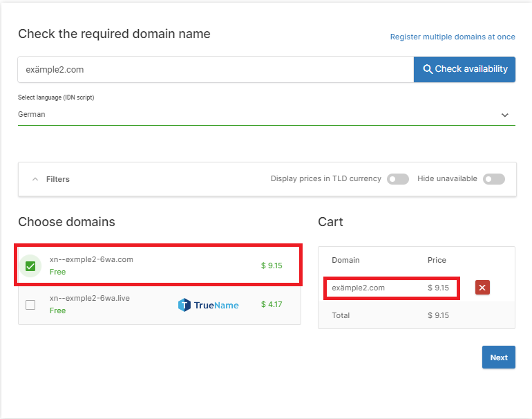Click the $ 4.17 price of .live domain
Screen dimensions: 532x419
(x=272, y=304)
